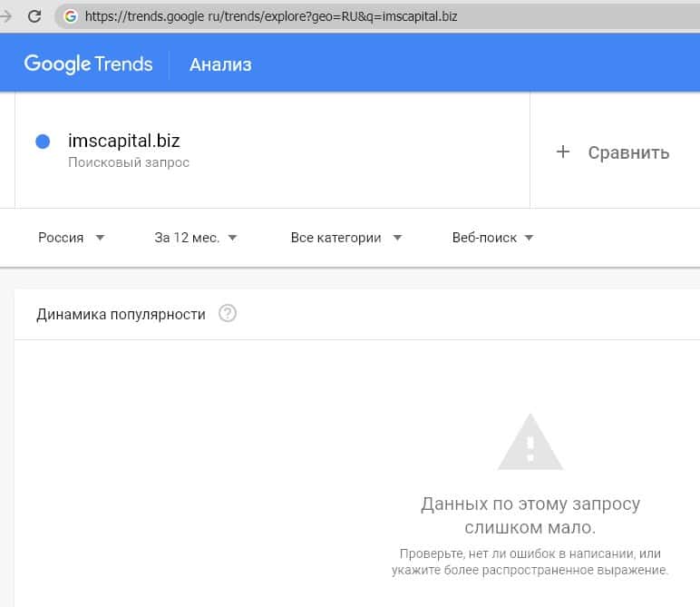Click the 'Проверьте, нет ли ошибок' hint text
The image size is (700, 607).
click(x=530, y=562)
